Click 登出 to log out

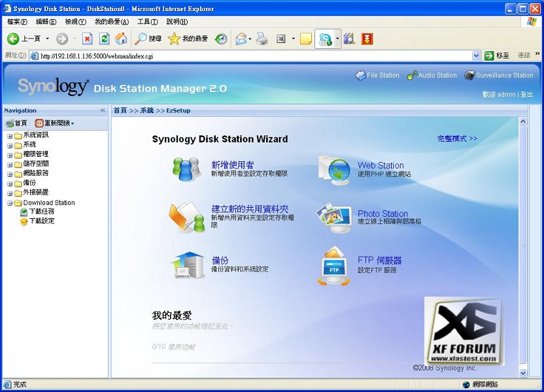(526, 94)
